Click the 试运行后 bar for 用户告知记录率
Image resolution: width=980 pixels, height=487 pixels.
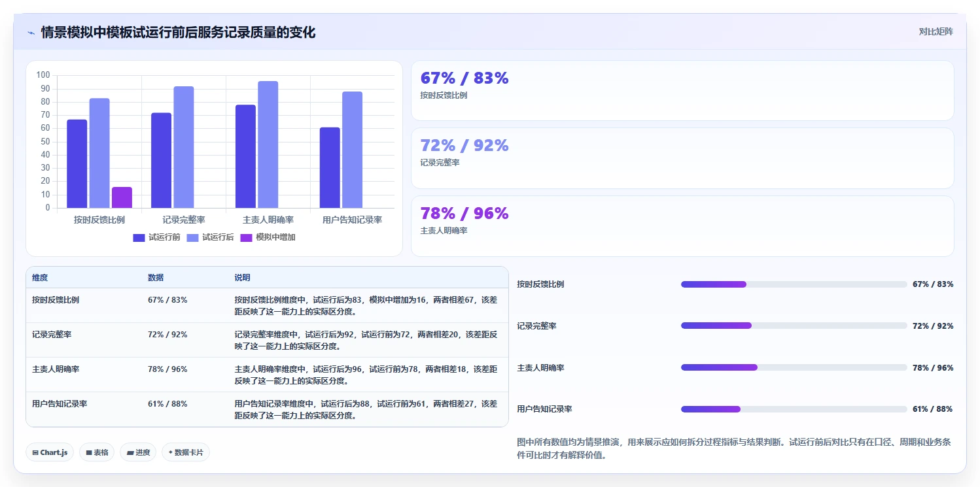pos(353,150)
